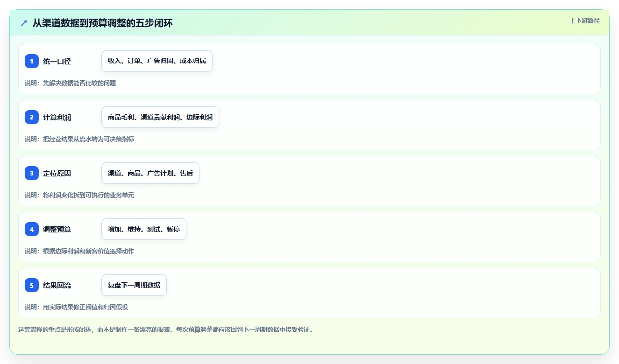619x364 pixels.
Task: Click the step 2 number badge
Action: (32, 117)
